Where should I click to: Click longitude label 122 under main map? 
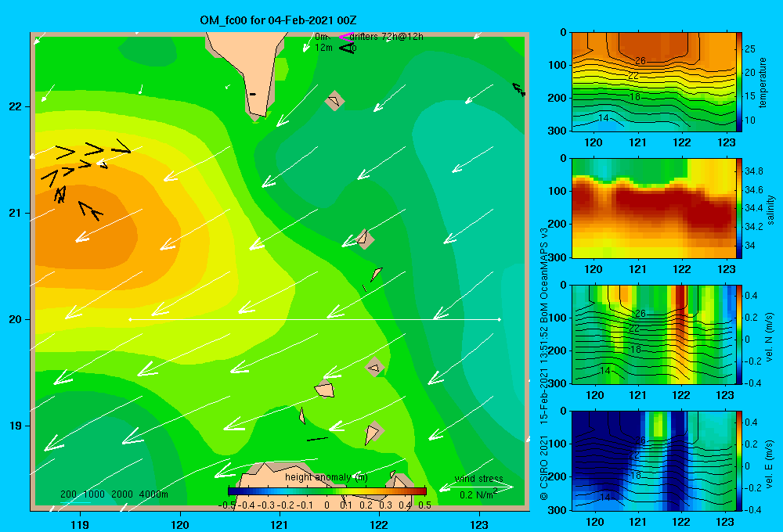(380, 524)
